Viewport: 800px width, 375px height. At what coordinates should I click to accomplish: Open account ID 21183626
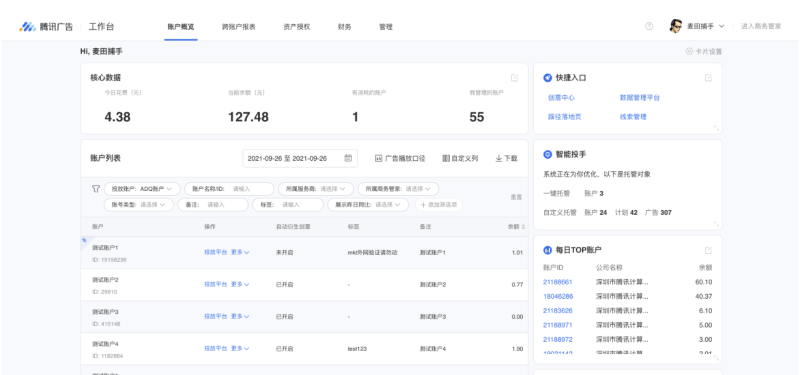point(558,311)
